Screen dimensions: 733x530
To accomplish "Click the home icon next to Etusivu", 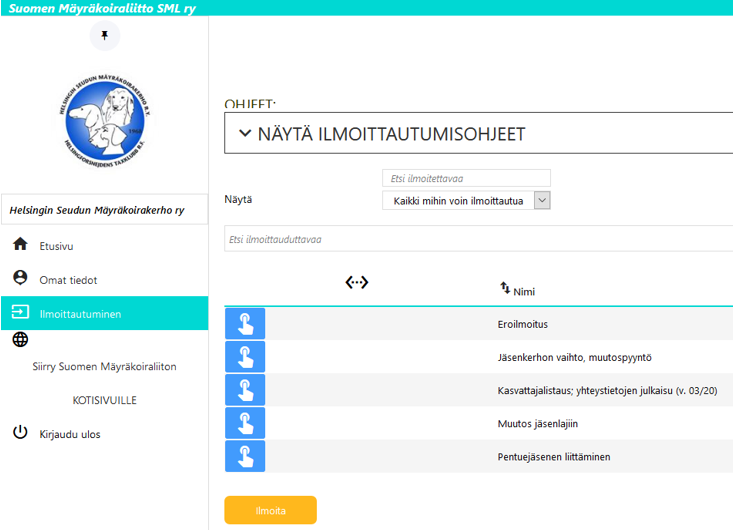I will click(x=20, y=244).
